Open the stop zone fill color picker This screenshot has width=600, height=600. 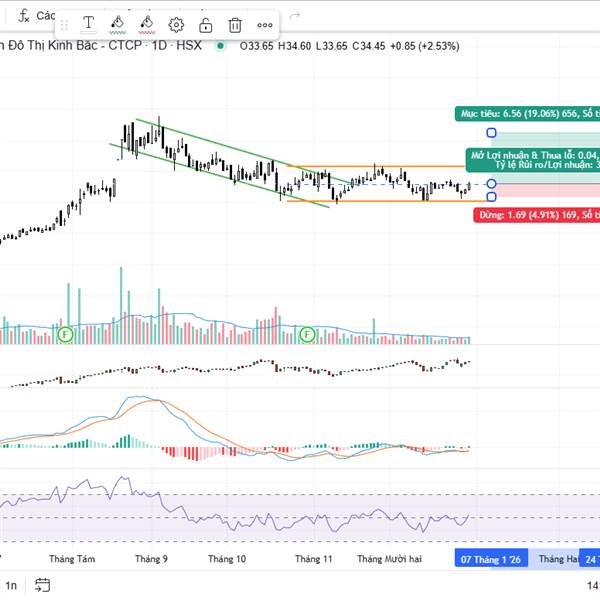147,24
